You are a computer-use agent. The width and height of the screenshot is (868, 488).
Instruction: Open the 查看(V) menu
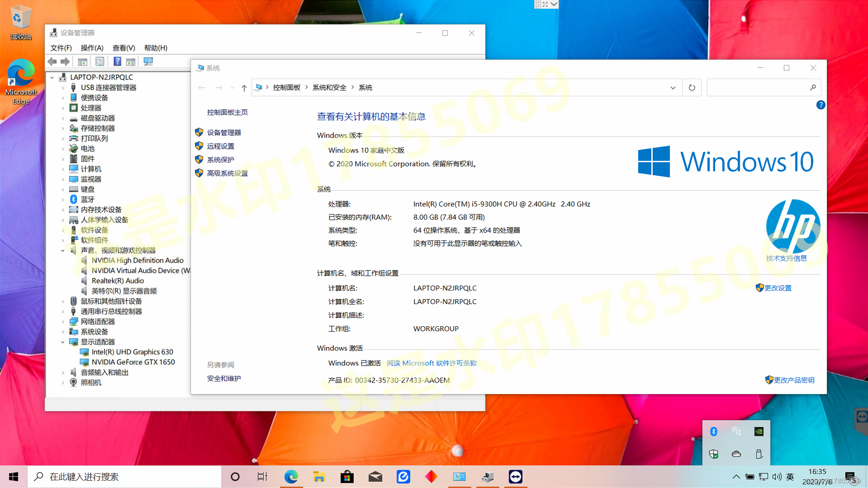(x=124, y=48)
